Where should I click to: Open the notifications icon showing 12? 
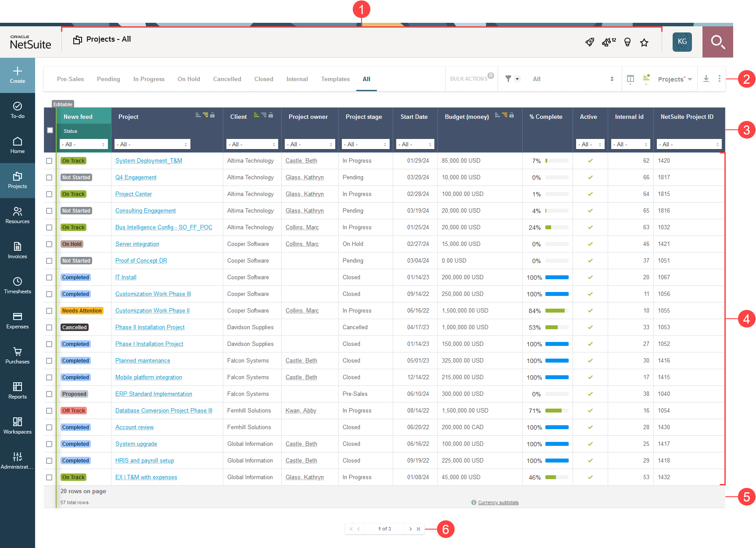(x=608, y=42)
